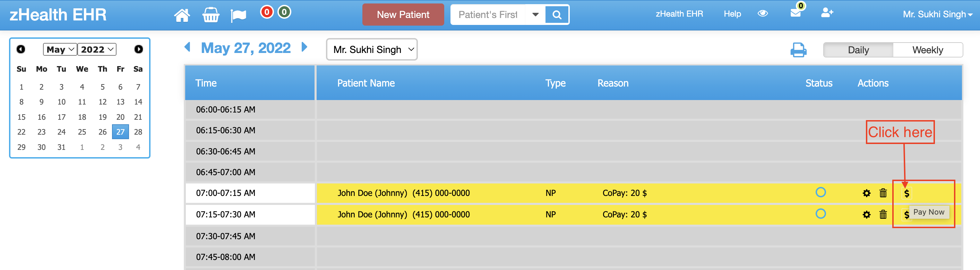Image resolution: width=980 pixels, height=270 pixels.
Task: Click the May 27, 2022 date heading
Action: (246, 48)
